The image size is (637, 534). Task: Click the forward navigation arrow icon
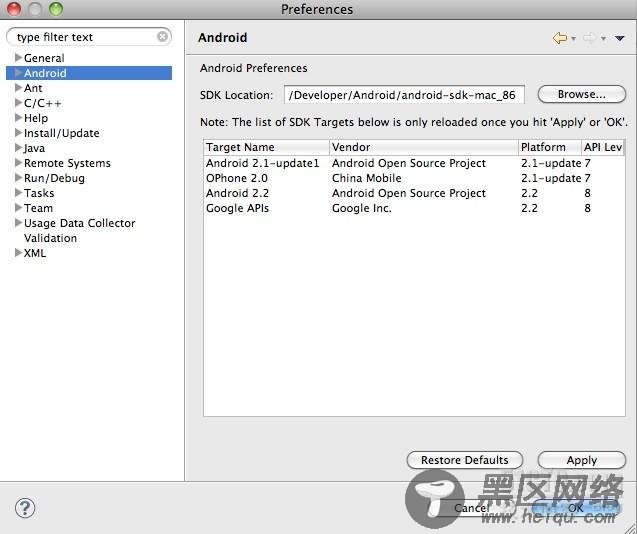coord(589,38)
